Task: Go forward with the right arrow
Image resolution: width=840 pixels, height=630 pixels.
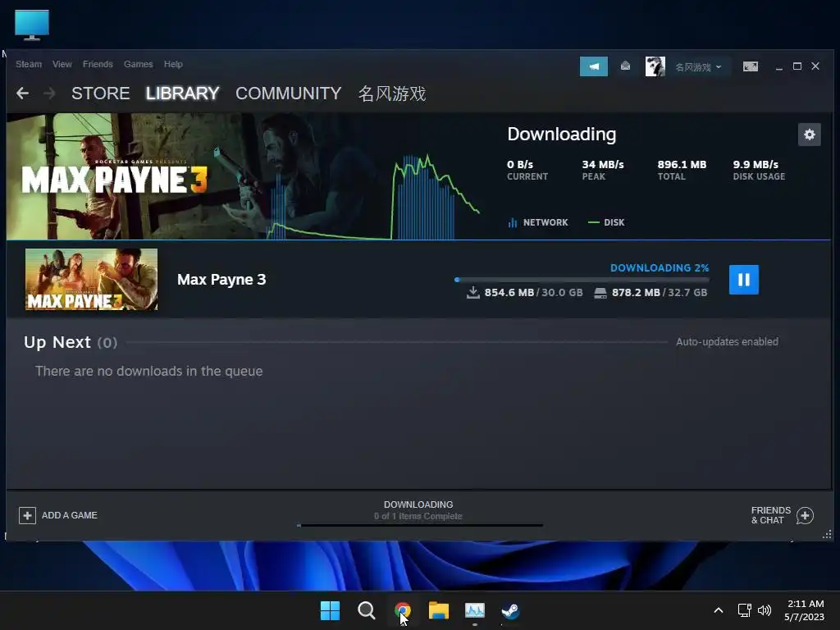Action: click(49, 94)
